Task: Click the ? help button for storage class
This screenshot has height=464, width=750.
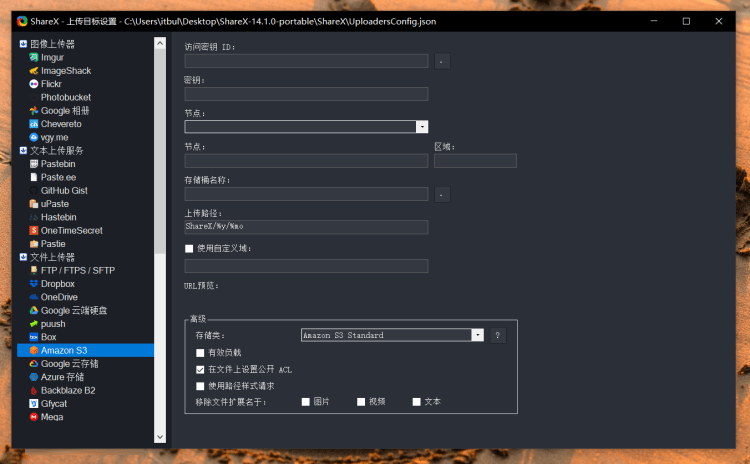Action: click(x=498, y=335)
